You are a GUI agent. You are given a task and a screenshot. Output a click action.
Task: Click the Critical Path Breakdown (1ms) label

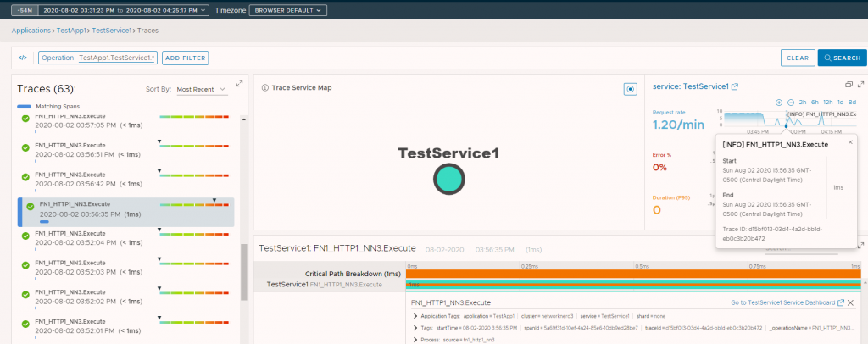[353, 274]
